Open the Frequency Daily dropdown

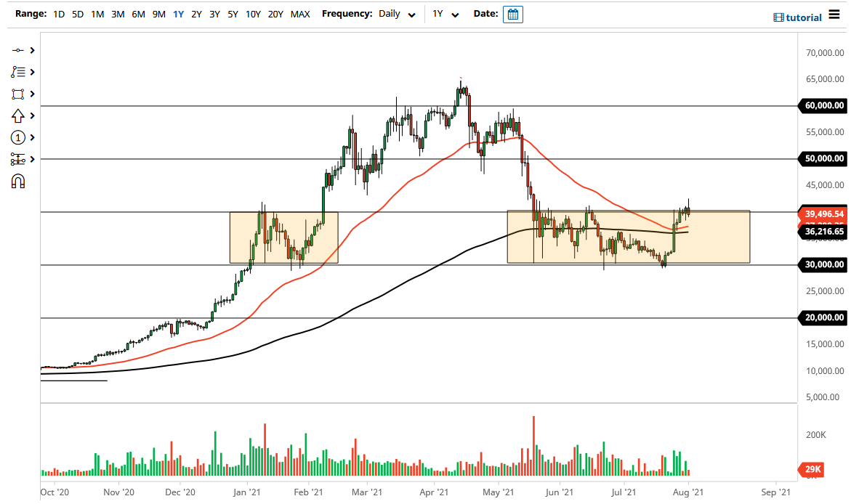tap(398, 14)
